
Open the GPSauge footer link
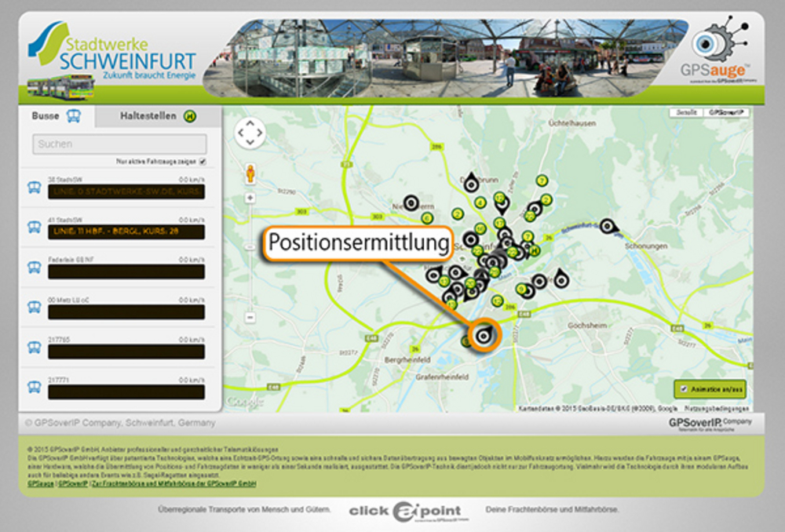pos(41,484)
